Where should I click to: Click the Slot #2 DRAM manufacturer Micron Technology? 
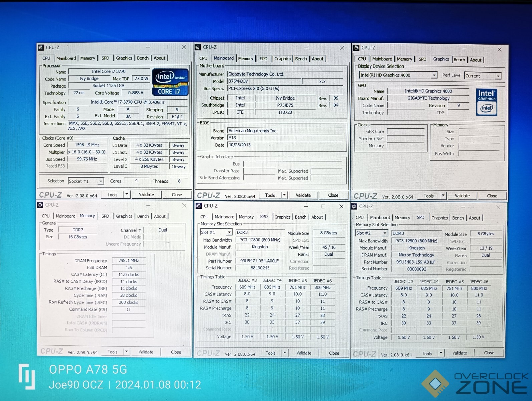416,255
